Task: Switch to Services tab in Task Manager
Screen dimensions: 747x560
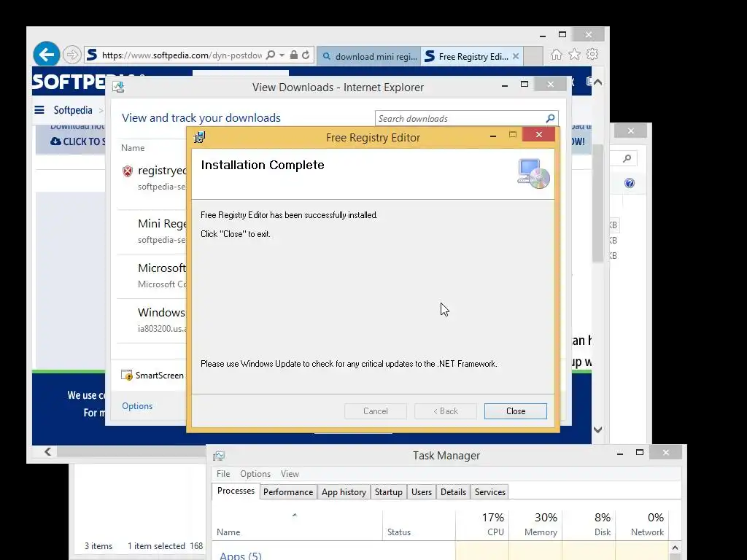Action: (489, 492)
